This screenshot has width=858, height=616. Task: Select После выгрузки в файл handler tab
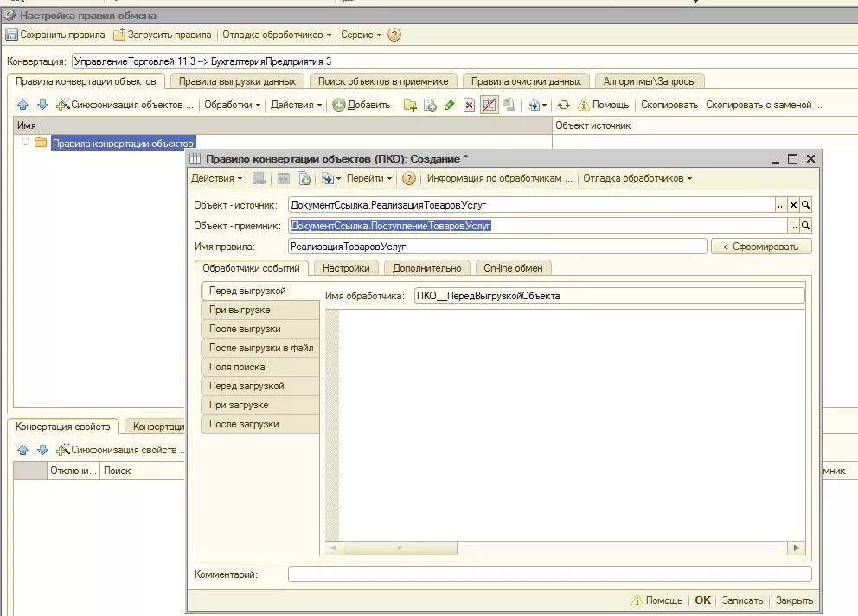tap(260, 349)
